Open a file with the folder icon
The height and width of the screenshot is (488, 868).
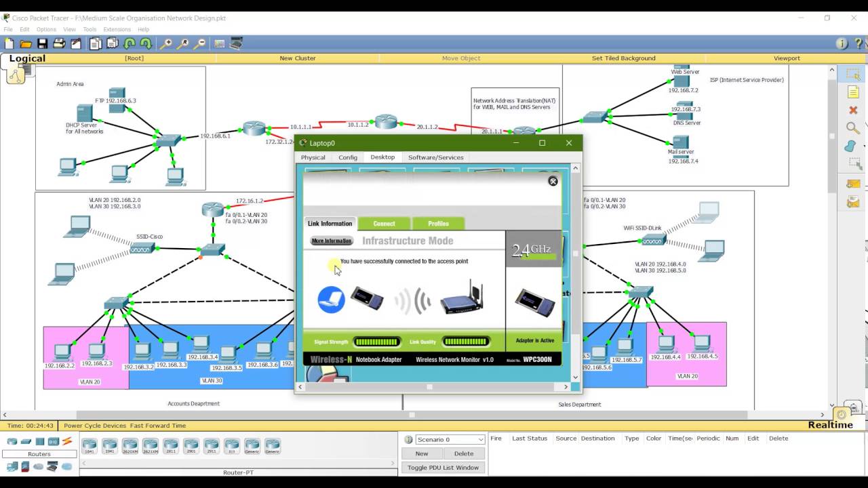tap(26, 43)
